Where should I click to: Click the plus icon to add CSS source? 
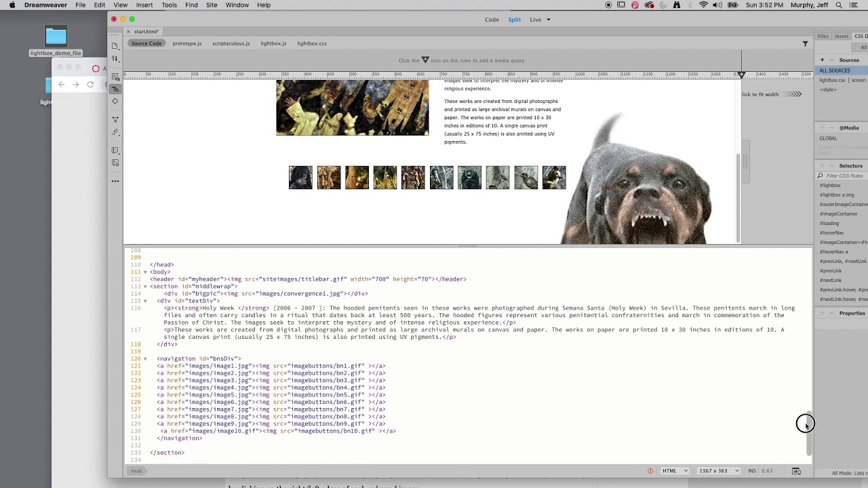[822, 60]
